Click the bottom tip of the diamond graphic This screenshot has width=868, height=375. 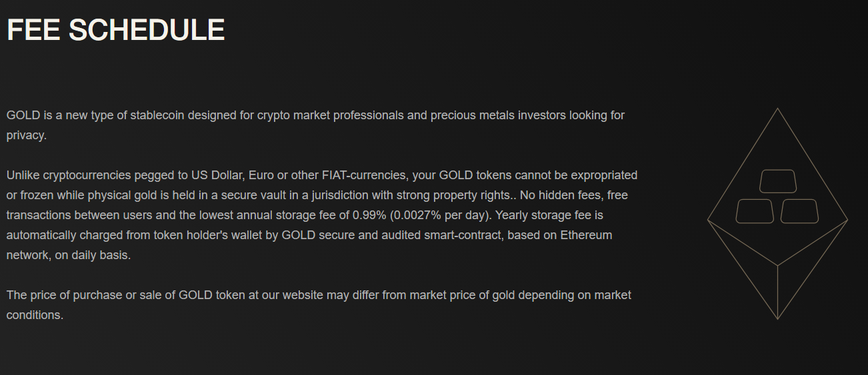tap(777, 318)
